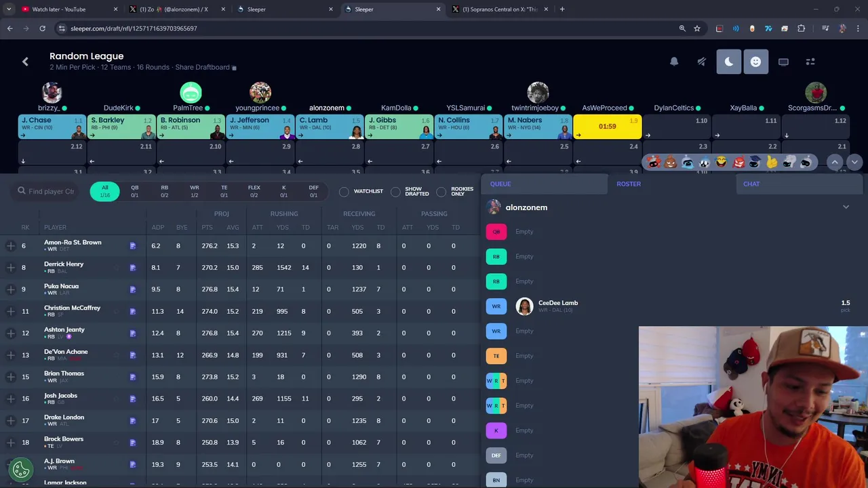Add Amon-Ra St. Brown with plus icon
Image resolution: width=868 pixels, height=488 pixels.
[x=11, y=245]
